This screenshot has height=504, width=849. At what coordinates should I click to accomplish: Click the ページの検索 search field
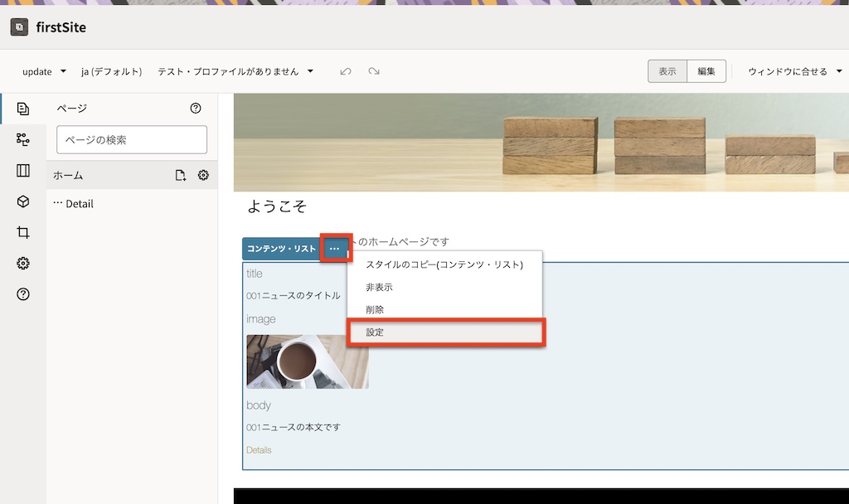click(132, 140)
